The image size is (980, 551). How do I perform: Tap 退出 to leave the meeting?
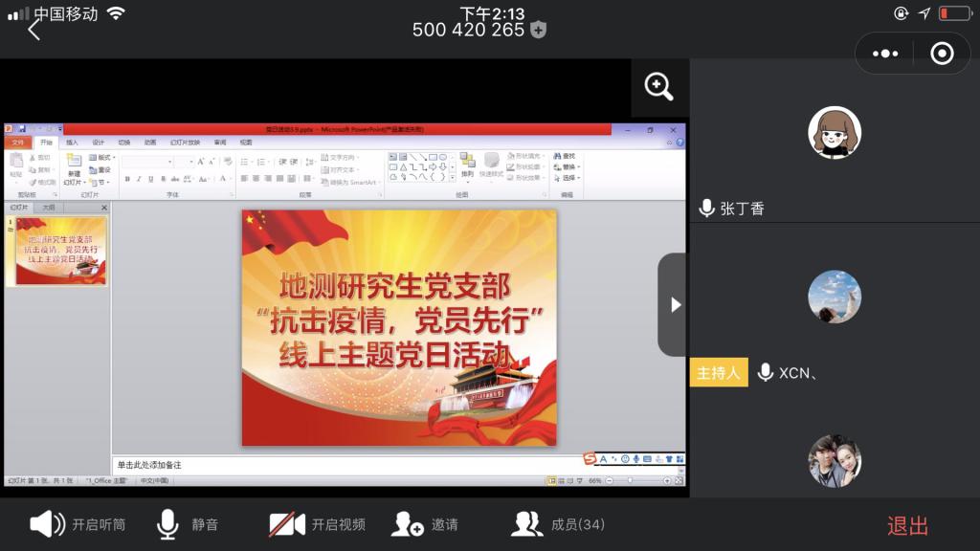(907, 525)
